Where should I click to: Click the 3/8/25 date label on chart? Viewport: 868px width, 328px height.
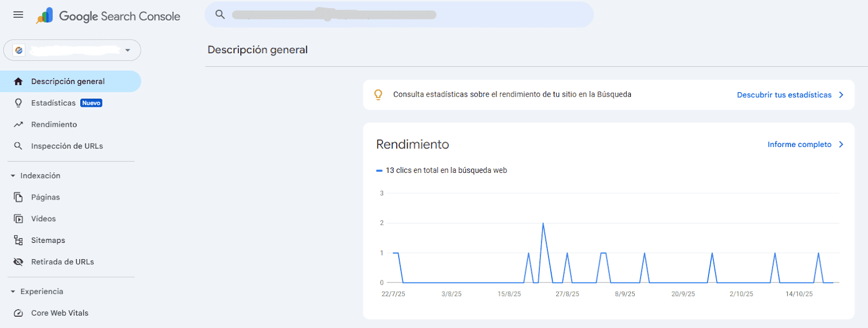(451, 294)
